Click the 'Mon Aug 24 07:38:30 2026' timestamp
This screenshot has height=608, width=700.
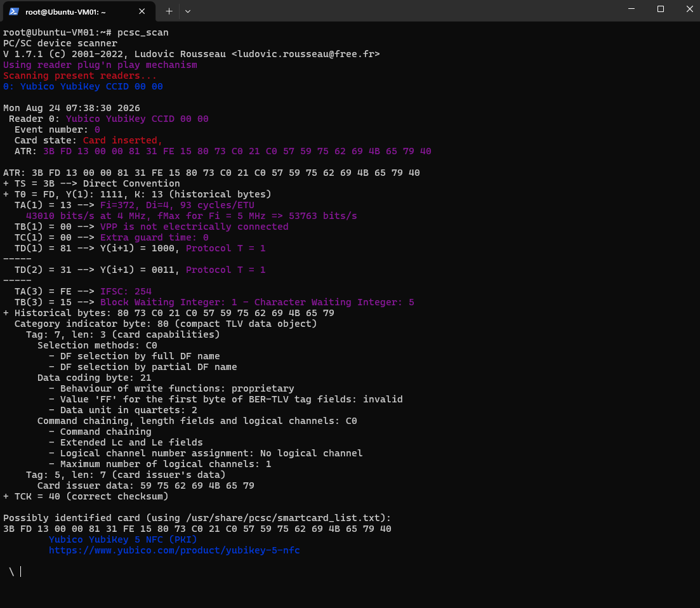click(72, 108)
